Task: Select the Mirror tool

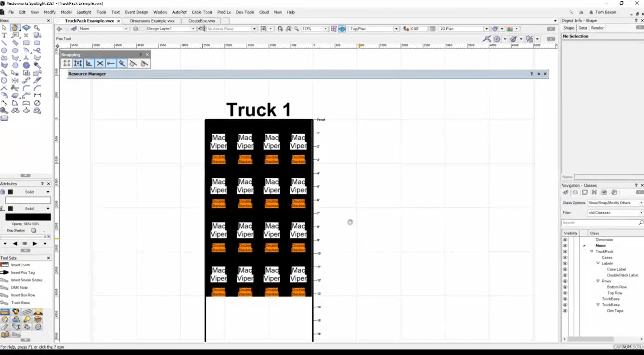Action: pos(15,81)
